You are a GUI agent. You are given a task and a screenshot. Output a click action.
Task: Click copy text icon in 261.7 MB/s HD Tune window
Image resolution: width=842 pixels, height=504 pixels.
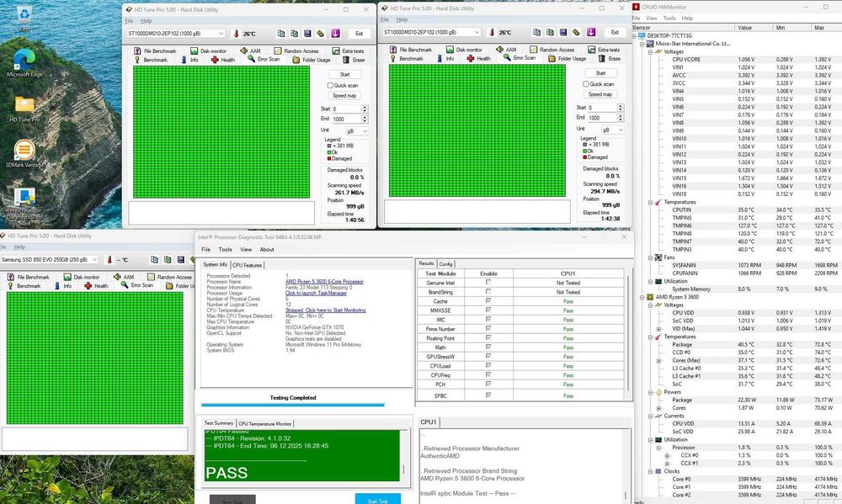click(281, 34)
